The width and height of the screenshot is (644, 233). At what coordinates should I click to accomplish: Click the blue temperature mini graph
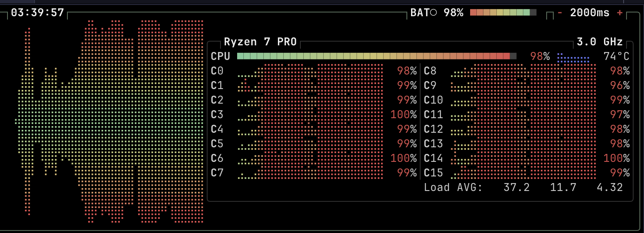[573, 57]
